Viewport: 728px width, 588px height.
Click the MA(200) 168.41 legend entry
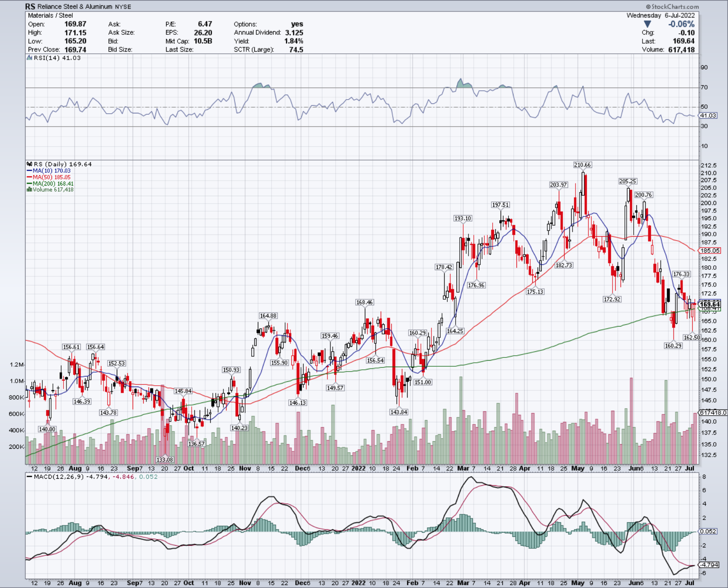tap(50, 183)
